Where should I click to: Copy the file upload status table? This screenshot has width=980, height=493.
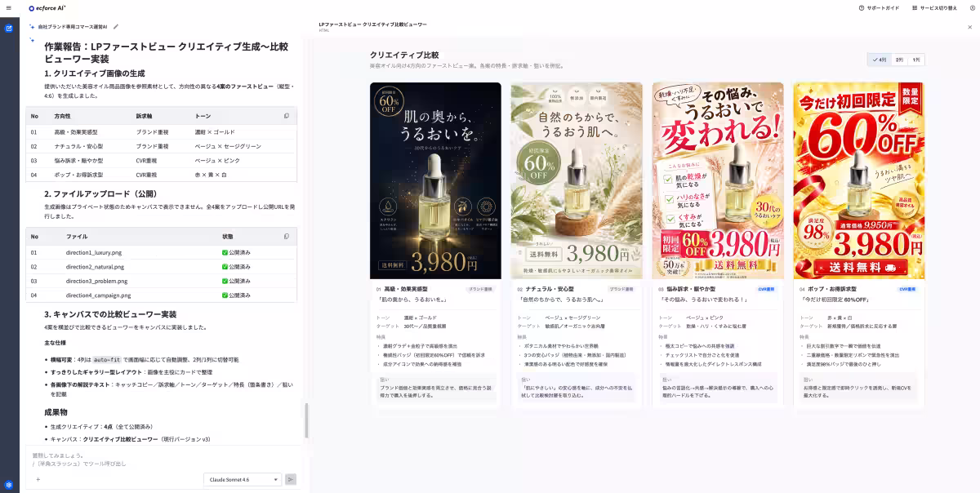coord(287,237)
